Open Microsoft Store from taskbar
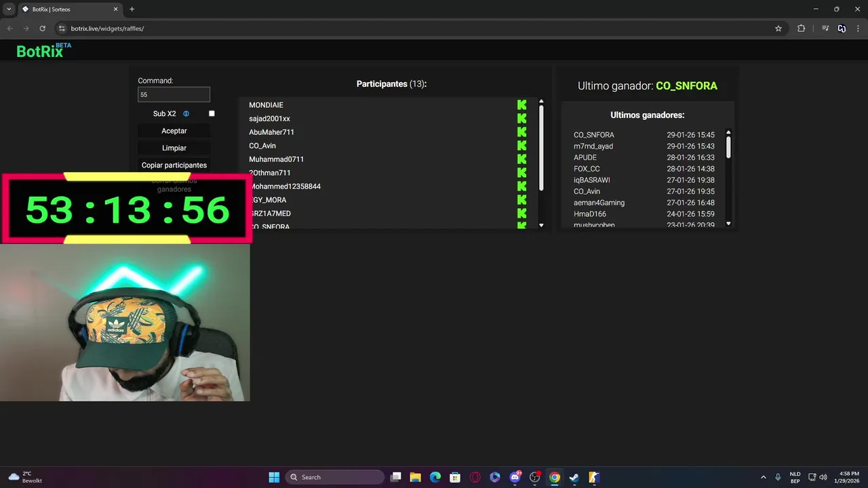 (455, 477)
